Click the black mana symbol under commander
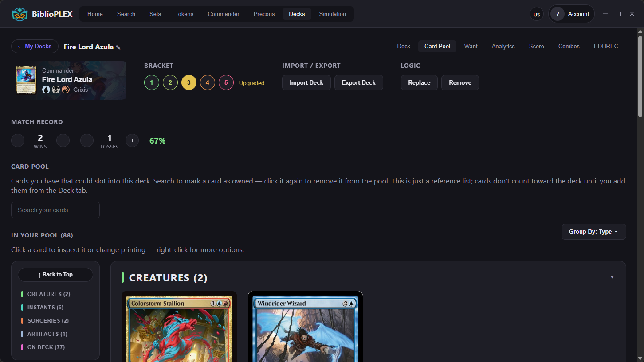Viewport: 644px width, 362px height. click(56, 90)
